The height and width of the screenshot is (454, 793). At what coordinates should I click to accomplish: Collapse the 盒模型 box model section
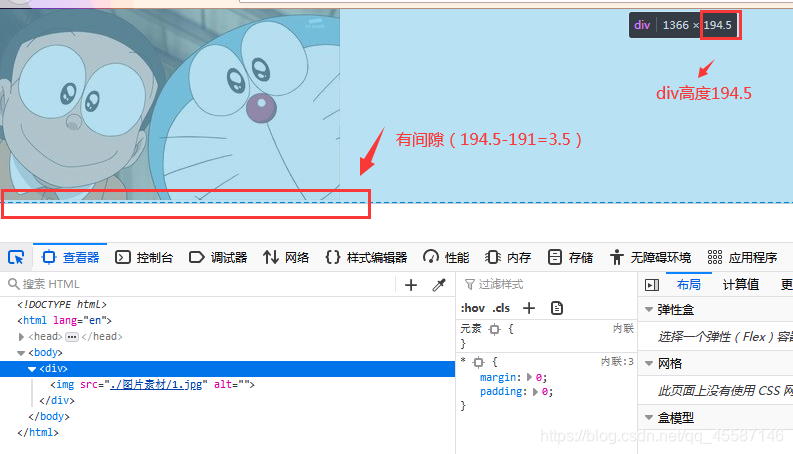click(x=649, y=417)
